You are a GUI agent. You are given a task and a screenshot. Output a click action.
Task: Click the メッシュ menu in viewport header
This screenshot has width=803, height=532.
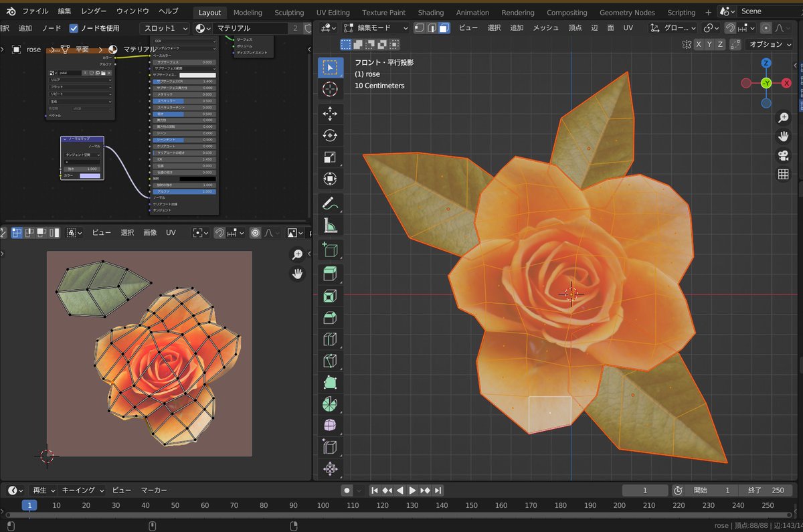(x=545, y=28)
